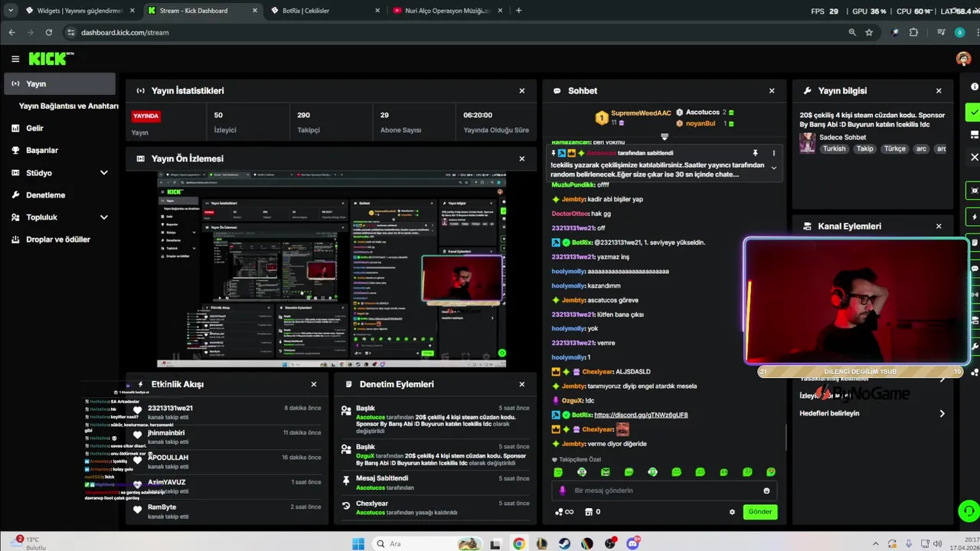Open the hamburger menu beside Kick logo

pyautogui.click(x=15, y=59)
